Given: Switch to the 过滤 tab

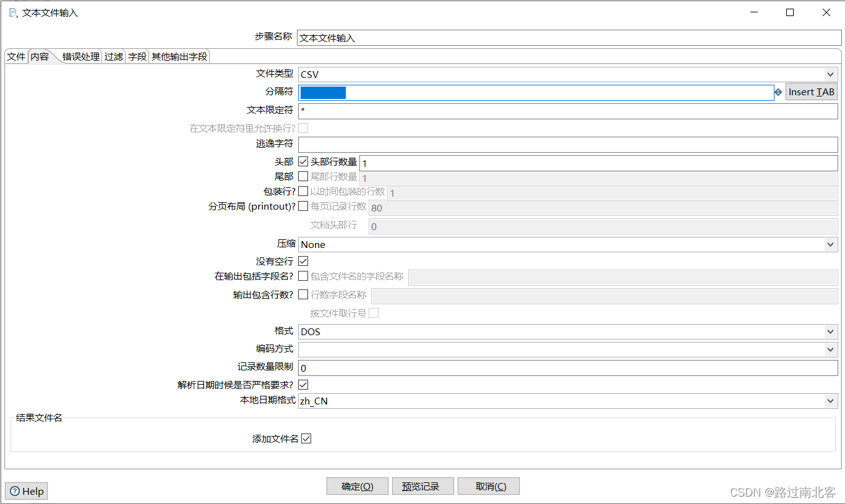Looking at the screenshot, I should [x=114, y=56].
